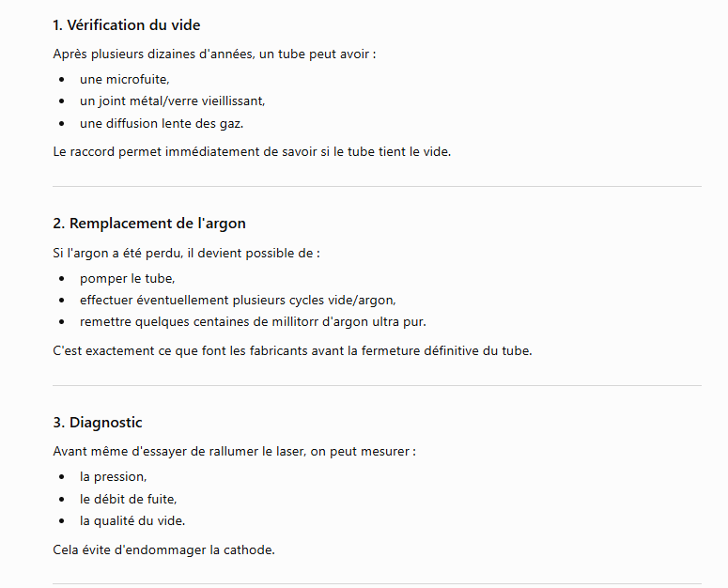Click the sentence "Cela évite d'endommager la cathode."

tap(163, 549)
